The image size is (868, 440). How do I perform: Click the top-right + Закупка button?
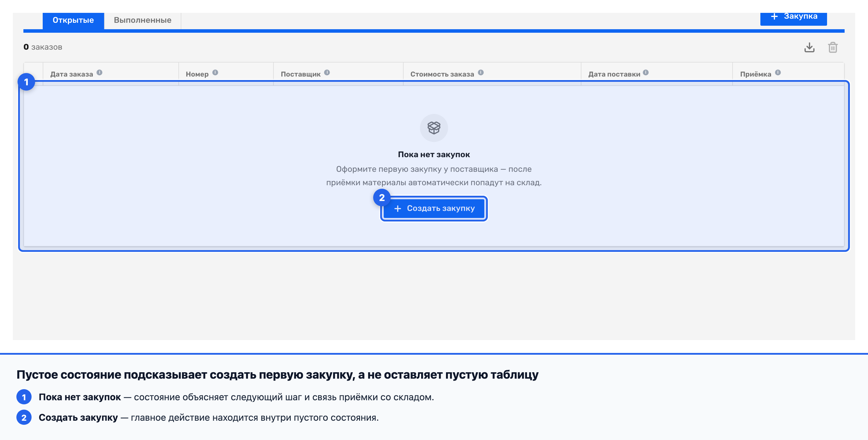[x=793, y=18]
